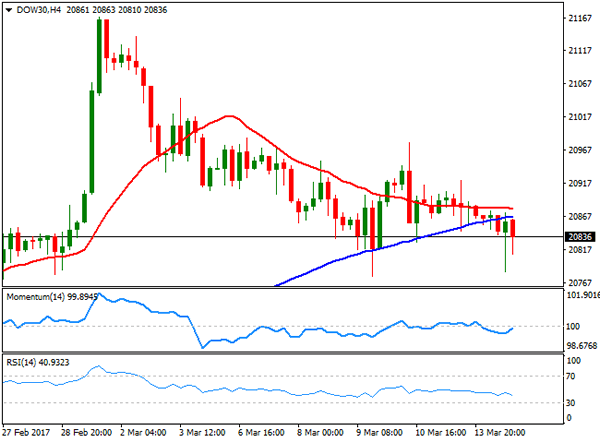600x443 pixels.
Task: Click the 101.9016 momentum scale value
Action: (x=583, y=295)
